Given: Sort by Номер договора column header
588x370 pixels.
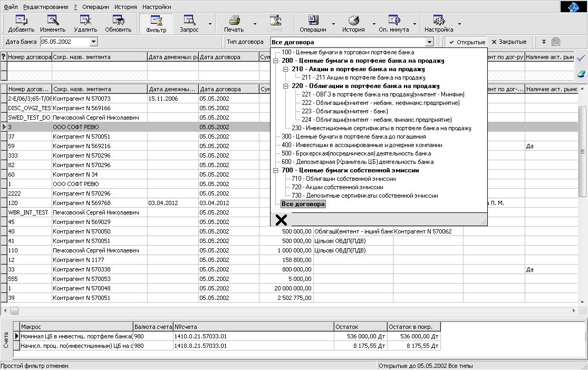Looking at the screenshot, I should [x=29, y=89].
